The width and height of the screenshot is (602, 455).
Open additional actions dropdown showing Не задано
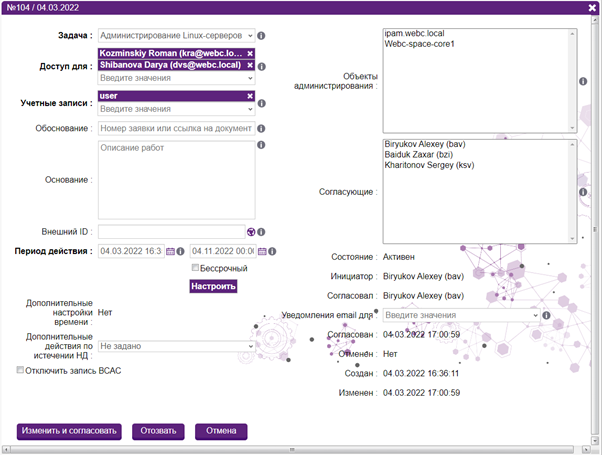[x=176, y=346]
